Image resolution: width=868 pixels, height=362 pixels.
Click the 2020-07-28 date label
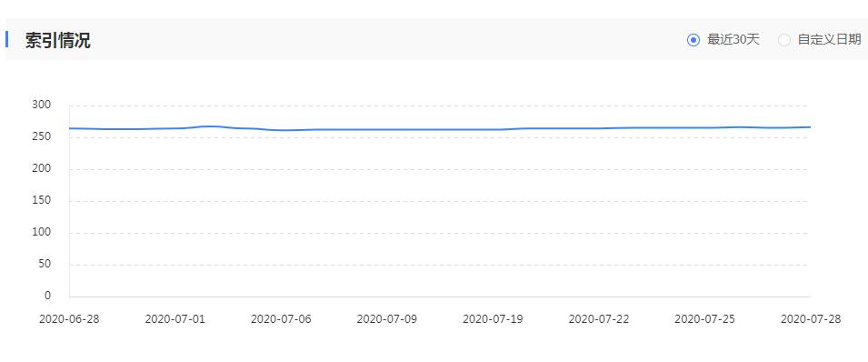(x=811, y=320)
